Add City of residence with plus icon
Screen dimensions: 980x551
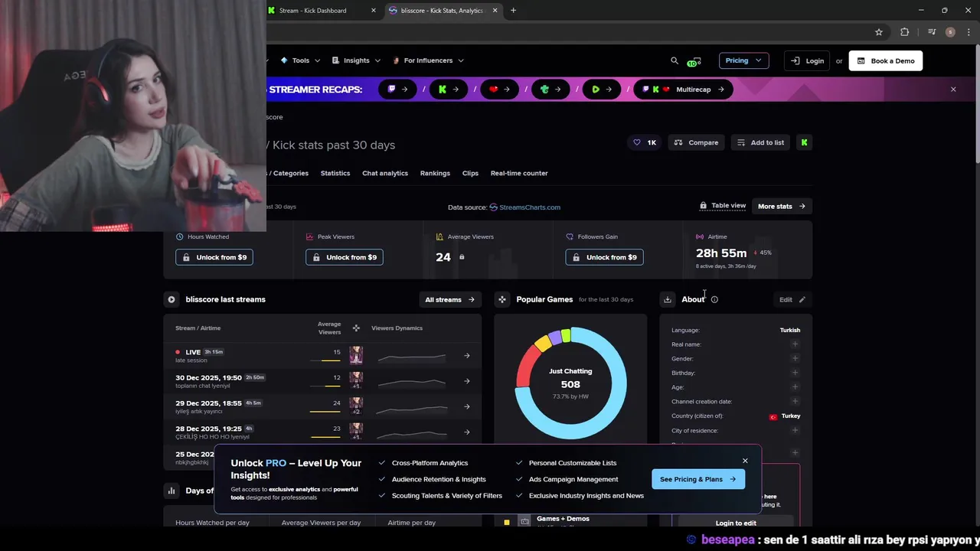coord(795,430)
